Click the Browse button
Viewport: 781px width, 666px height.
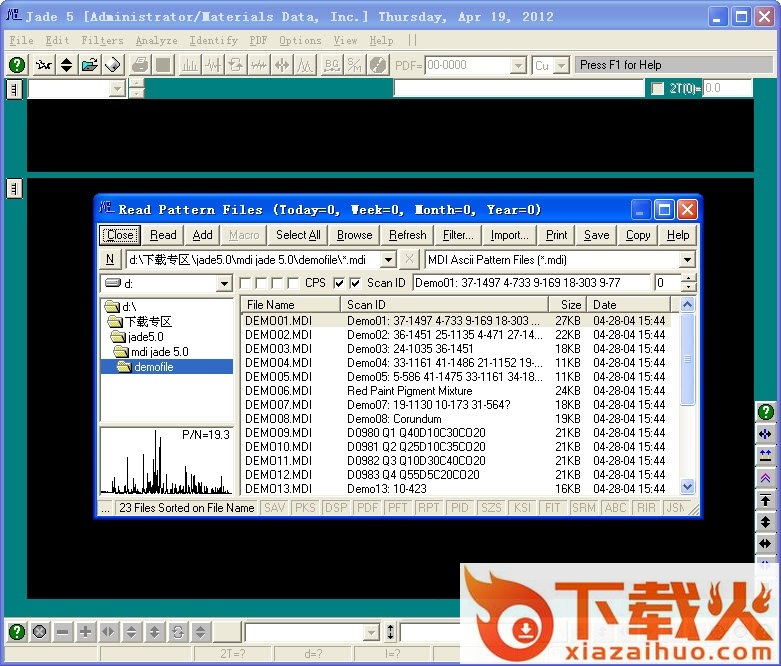coord(354,235)
